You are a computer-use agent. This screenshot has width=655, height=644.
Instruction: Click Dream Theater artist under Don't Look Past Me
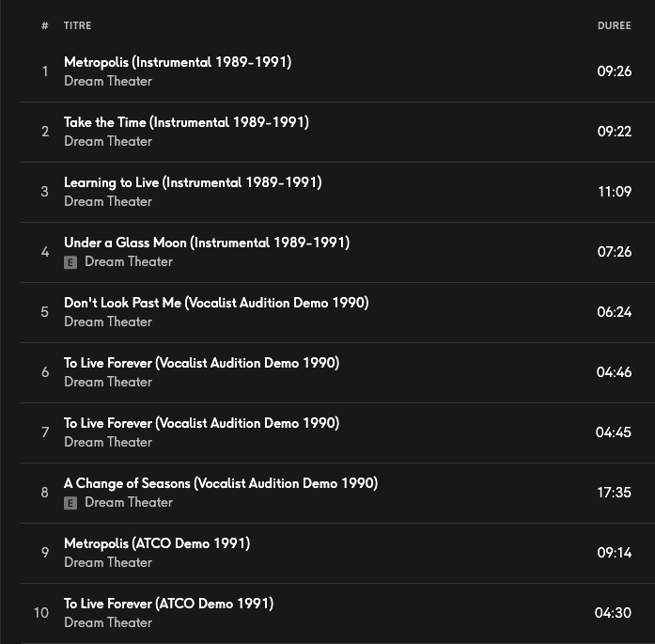(108, 322)
